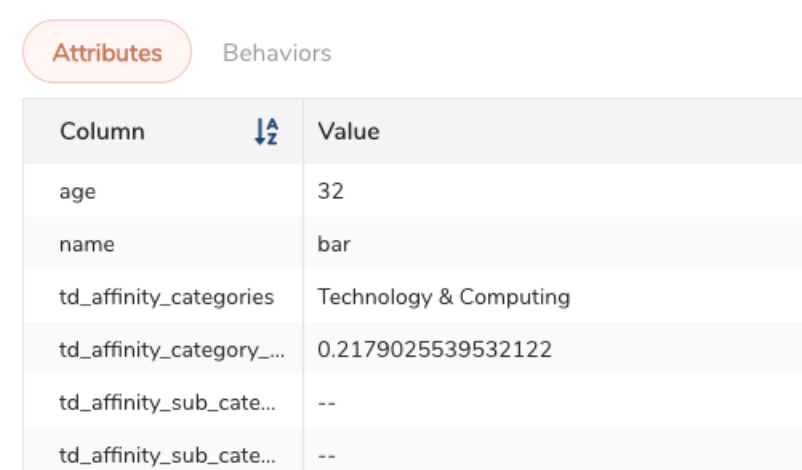Select the age attribute name cell

78,191
